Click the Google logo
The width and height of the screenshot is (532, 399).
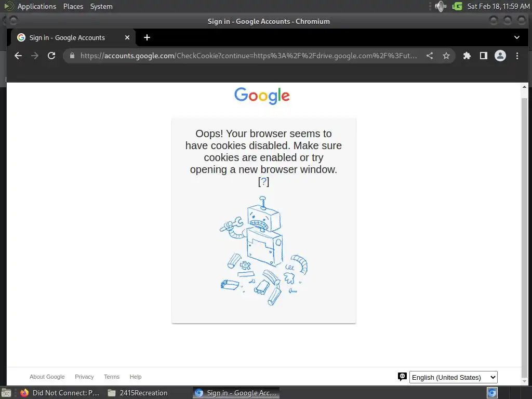click(x=262, y=96)
